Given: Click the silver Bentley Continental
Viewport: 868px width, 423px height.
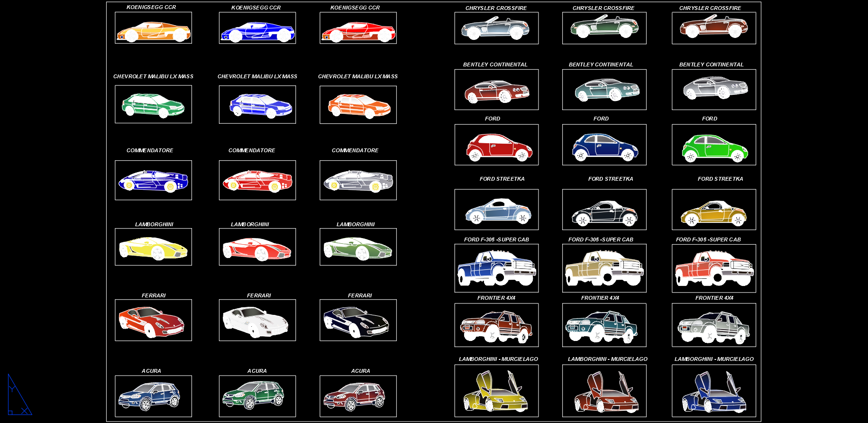Looking at the screenshot, I should pyautogui.click(x=716, y=88).
